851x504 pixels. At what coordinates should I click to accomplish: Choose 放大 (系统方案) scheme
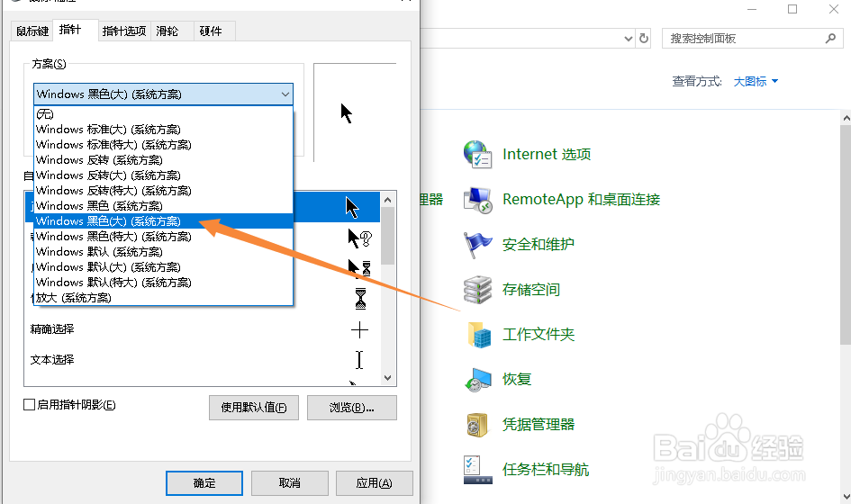(x=163, y=298)
